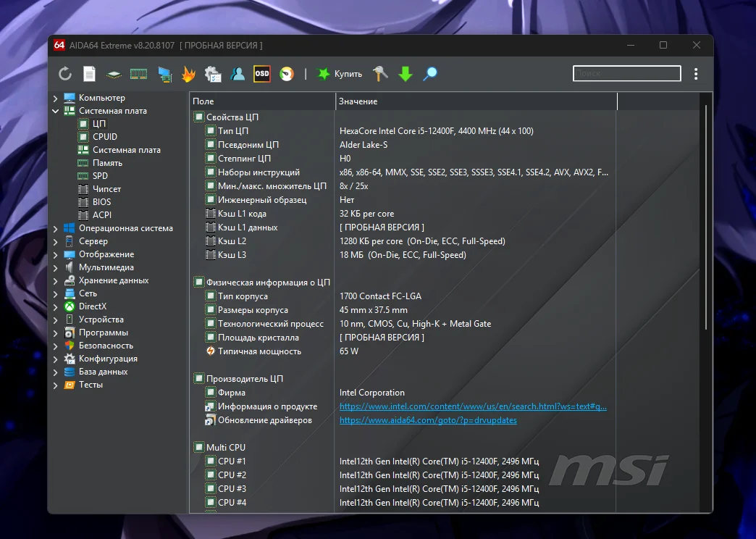
Task: Open the aida64.com driver updates link
Action: 428,420
